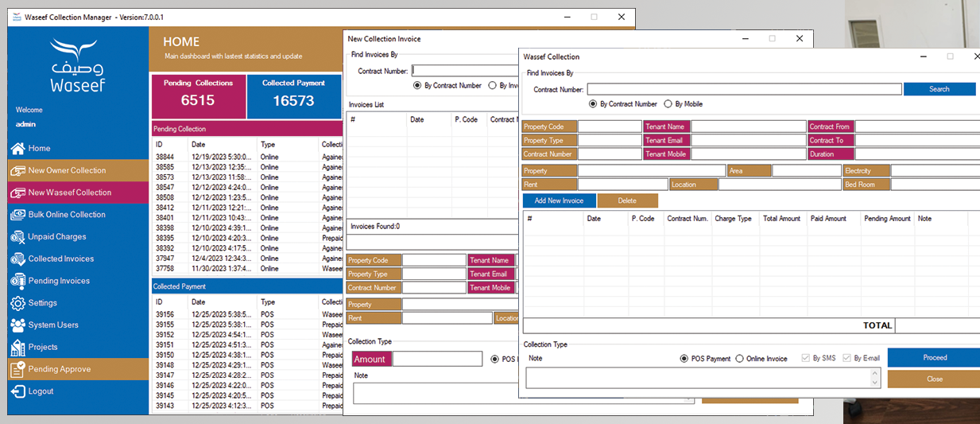Select collected payment row 39156
The height and width of the screenshot is (424, 980).
point(247,314)
